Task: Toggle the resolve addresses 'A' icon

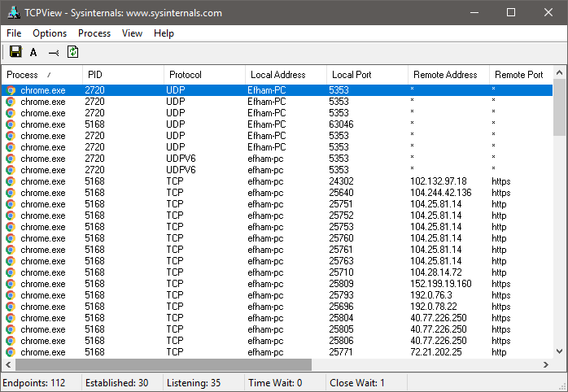Action: pyautogui.click(x=33, y=53)
